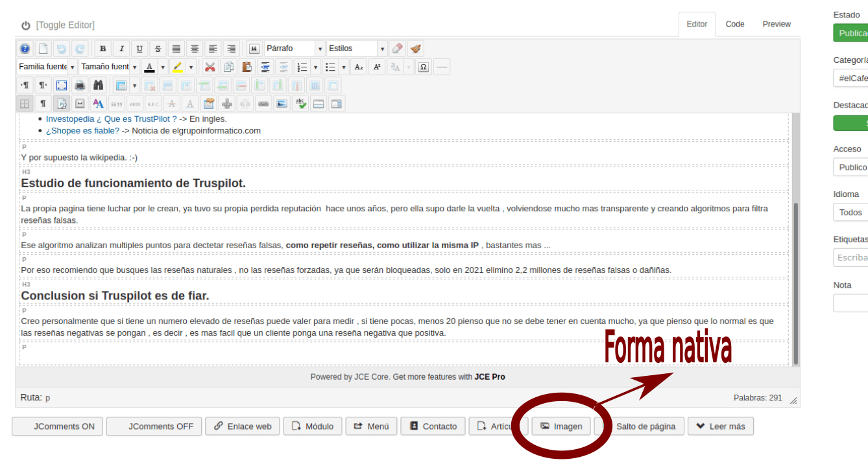Insert a horizontal rule
The image size is (868, 464).
click(442, 67)
